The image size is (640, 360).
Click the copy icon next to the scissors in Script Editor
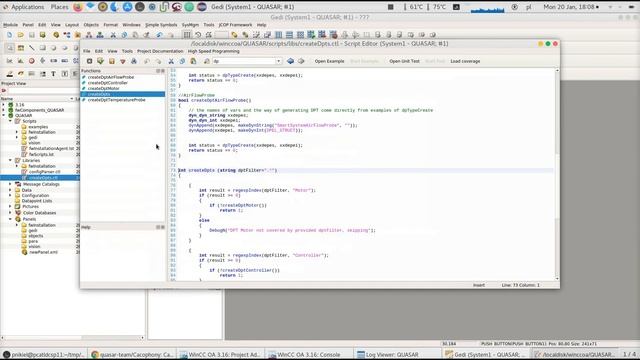(x=182, y=61)
